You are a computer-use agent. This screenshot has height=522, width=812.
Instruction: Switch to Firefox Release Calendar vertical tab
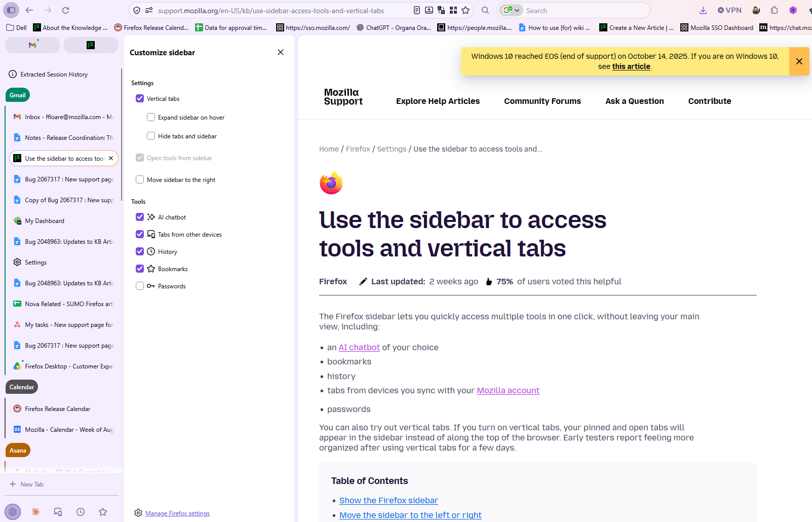[64, 408]
